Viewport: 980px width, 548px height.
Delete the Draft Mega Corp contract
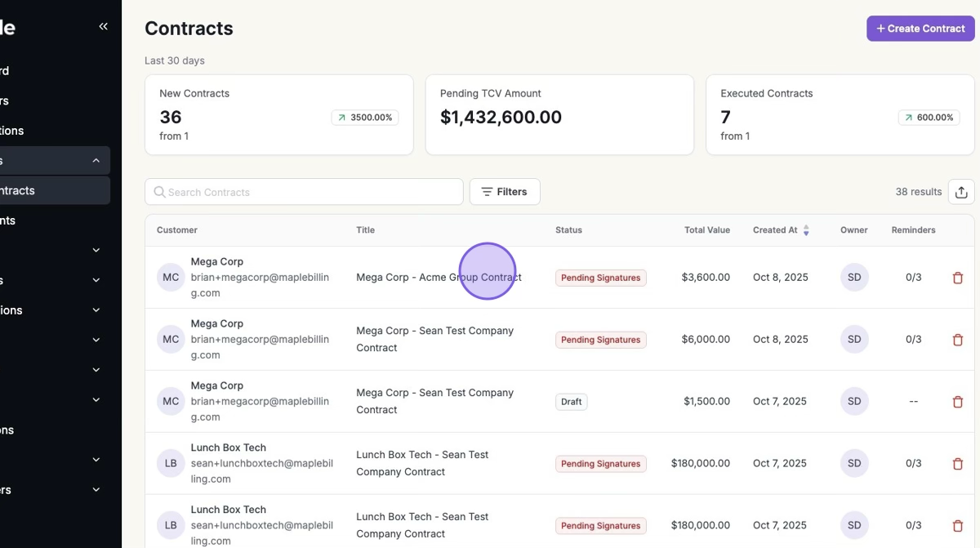pos(958,402)
